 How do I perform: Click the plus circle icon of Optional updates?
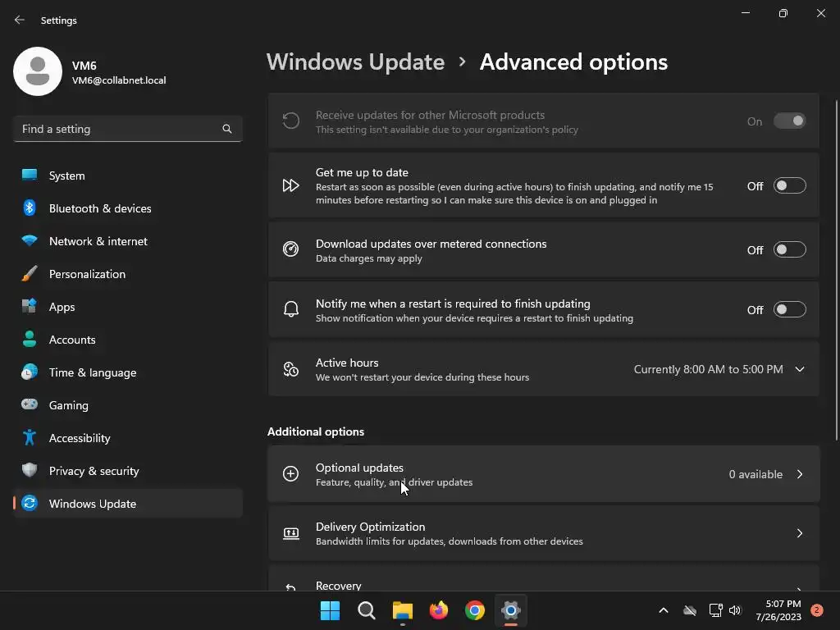(291, 473)
